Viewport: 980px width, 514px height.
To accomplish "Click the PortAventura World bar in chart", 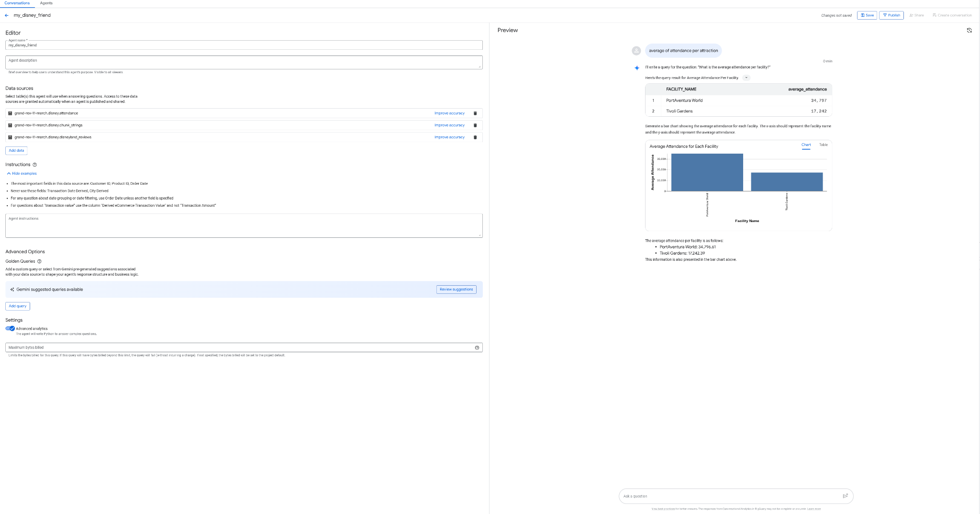I will [x=707, y=172].
